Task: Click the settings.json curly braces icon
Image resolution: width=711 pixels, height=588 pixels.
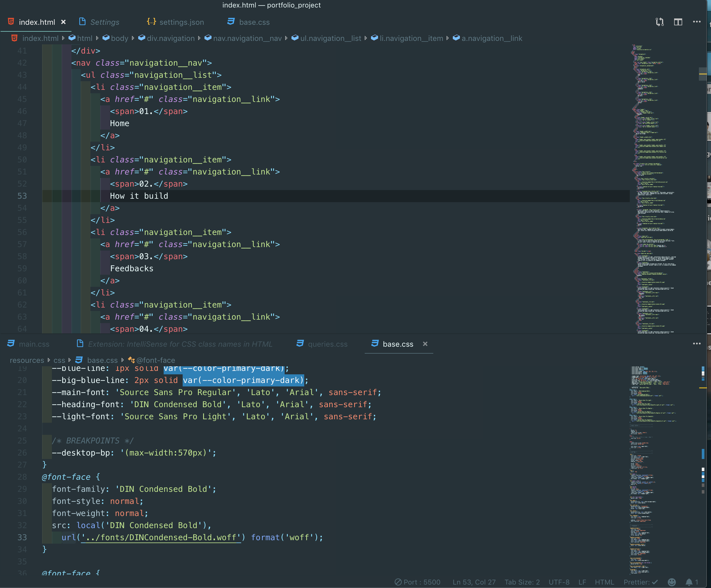Action: 151,22
